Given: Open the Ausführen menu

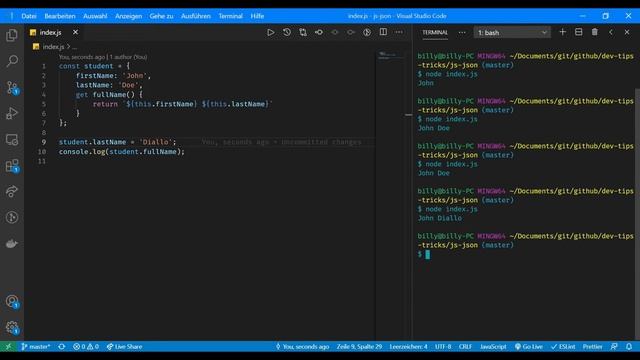Looking at the screenshot, I should click(196, 16).
